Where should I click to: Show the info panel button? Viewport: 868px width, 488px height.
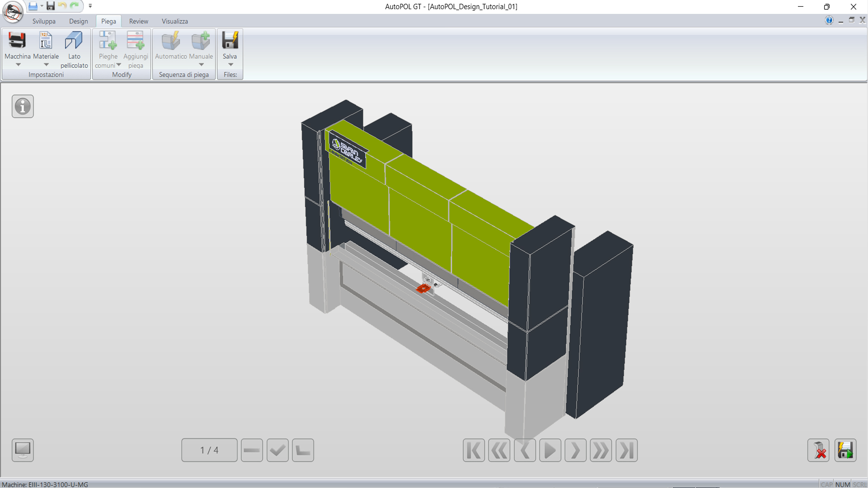[x=23, y=107]
